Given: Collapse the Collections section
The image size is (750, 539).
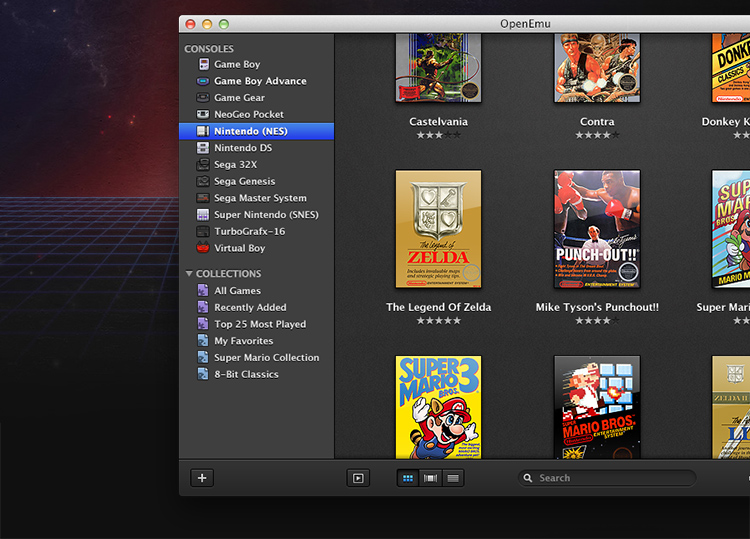Looking at the screenshot, I should 189,274.
